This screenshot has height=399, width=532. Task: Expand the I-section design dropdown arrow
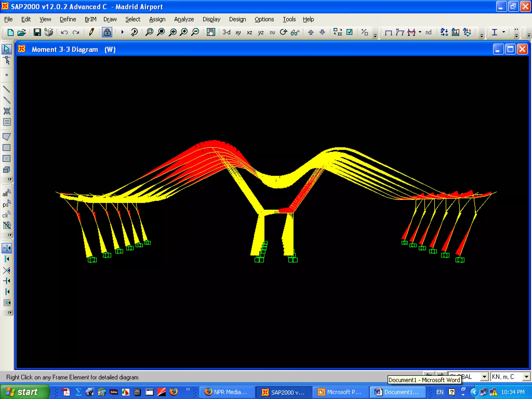pos(504,32)
